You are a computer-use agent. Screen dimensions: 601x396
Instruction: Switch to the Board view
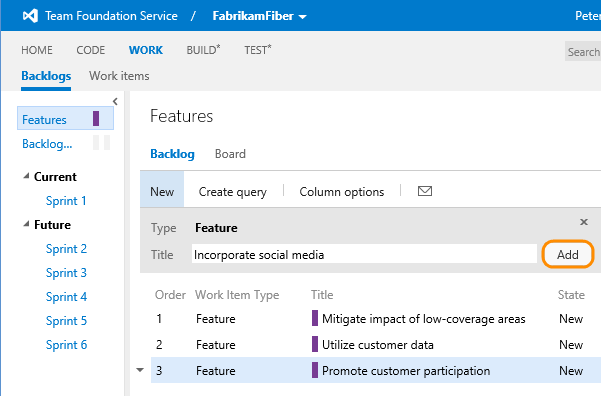(x=230, y=154)
